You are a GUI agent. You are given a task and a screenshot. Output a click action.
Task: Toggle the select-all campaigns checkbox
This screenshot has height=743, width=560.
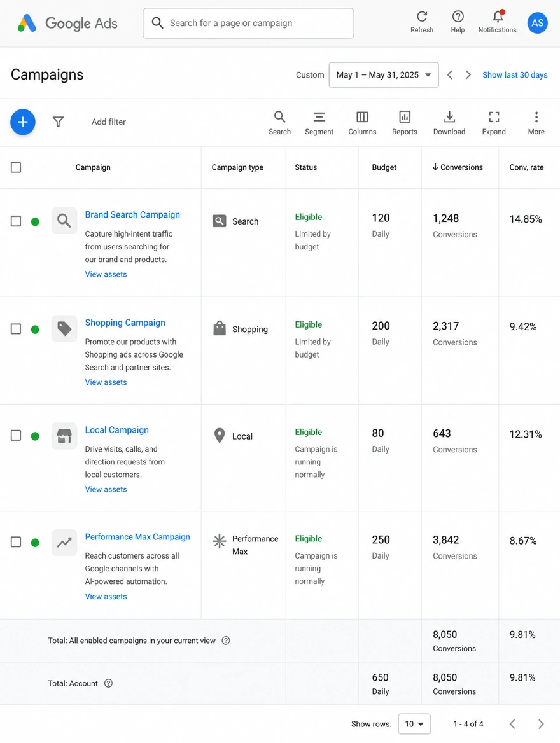pyautogui.click(x=16, y=167)
